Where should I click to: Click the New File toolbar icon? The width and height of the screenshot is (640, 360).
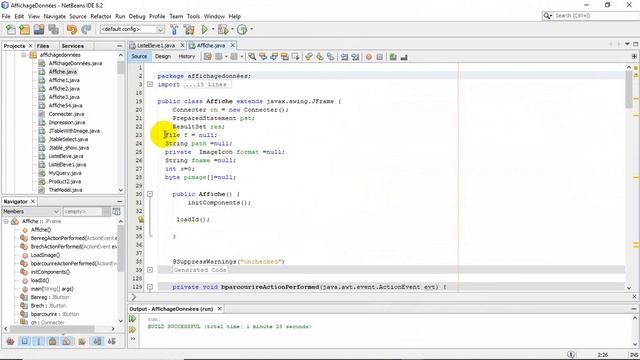[x=11, y=29]
